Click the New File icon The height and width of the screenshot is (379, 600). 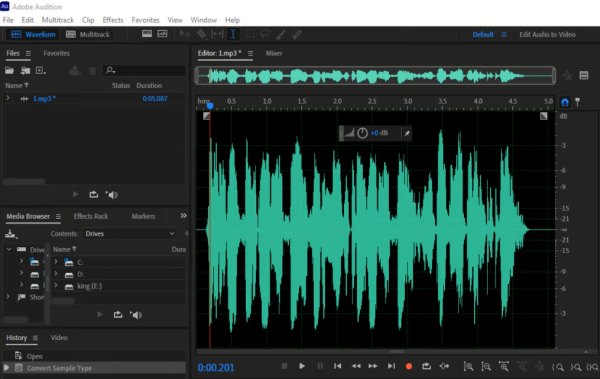pos(40,70)
